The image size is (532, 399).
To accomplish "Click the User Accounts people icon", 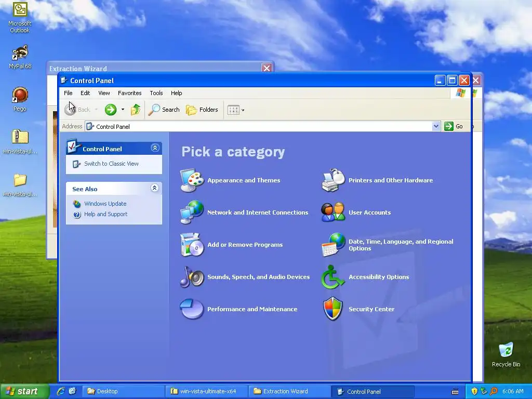I will coord(333,212).
